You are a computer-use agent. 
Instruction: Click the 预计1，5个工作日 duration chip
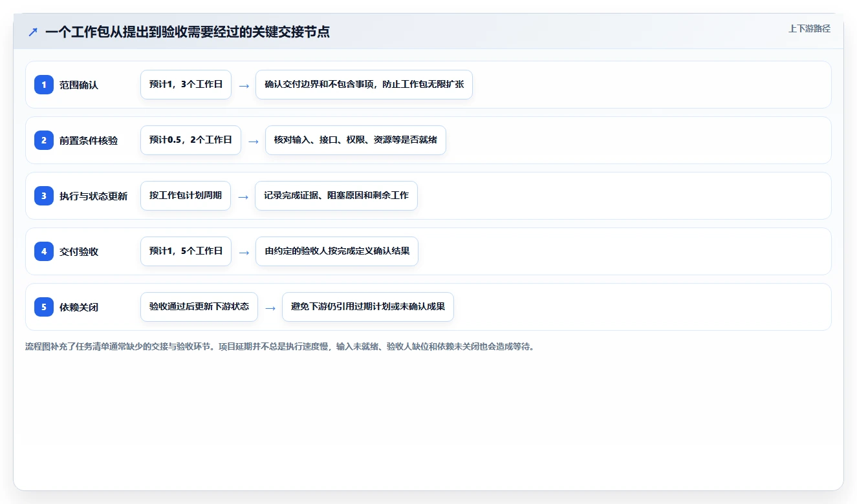pyautogui.click(x=186, y=251)
